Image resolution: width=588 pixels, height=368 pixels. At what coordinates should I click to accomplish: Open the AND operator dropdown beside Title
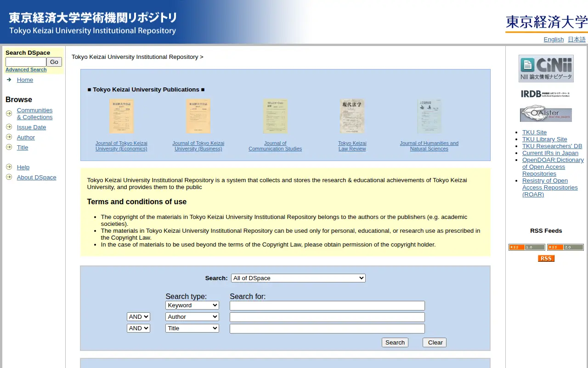coord(138,328)
